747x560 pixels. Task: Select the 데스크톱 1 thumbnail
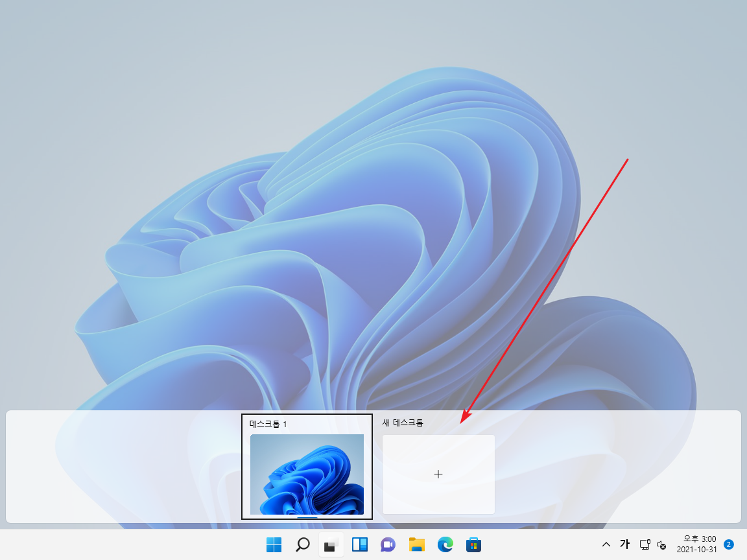pos(307,474)
